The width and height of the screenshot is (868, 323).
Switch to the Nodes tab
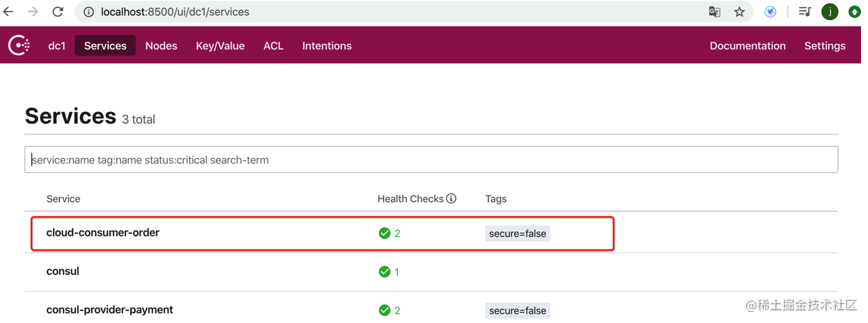point(161,46)
